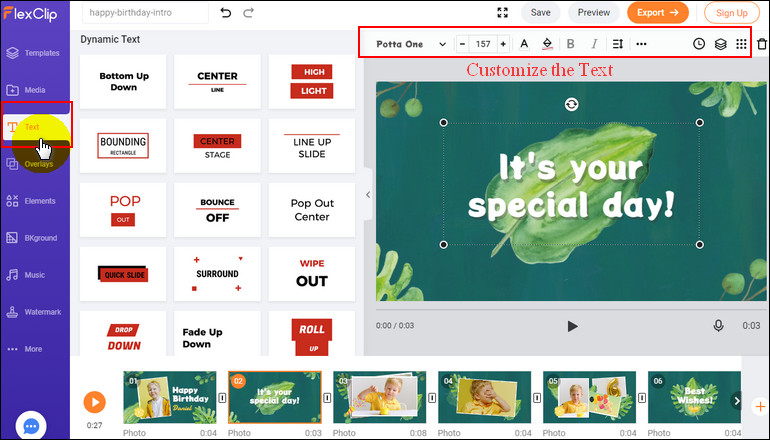Toggle fullscreen mode icon
Image resolution: width=770 pixels, height=440 pixels.
click(x=502, y=13)
